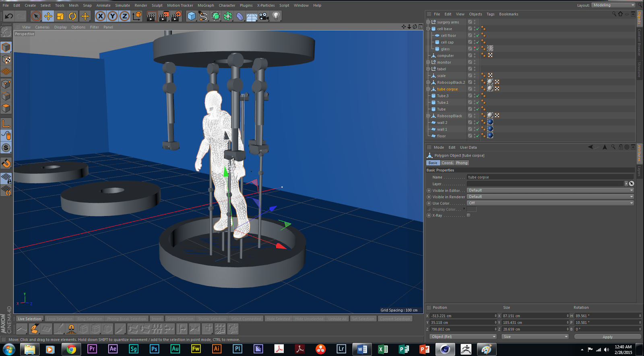Render the active view

tap(151, 16)
